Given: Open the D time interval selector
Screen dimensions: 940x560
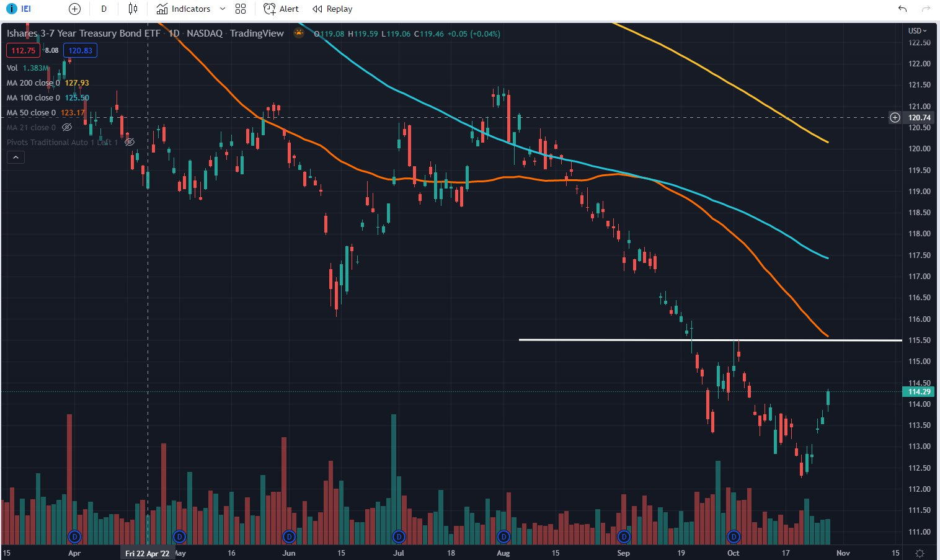Looking at the screenshot, I should 104,9.
